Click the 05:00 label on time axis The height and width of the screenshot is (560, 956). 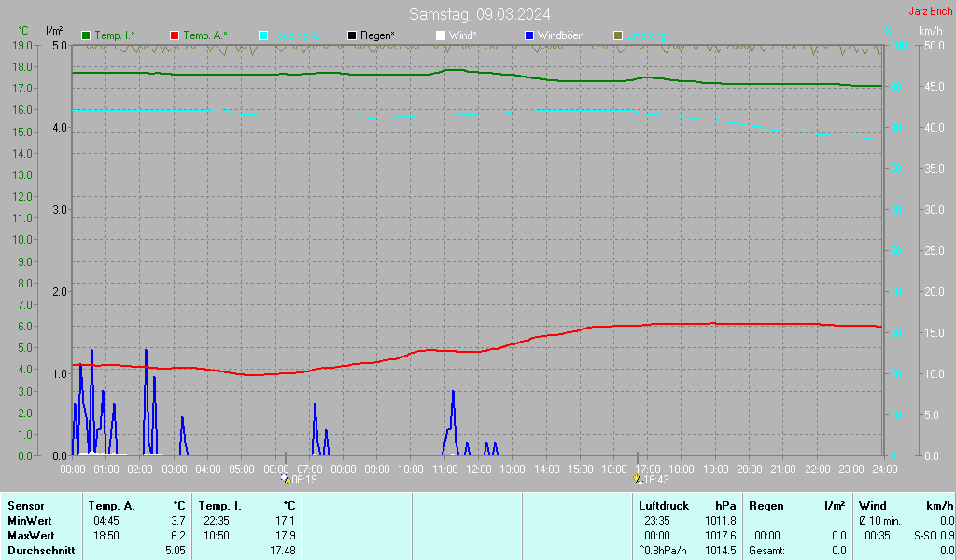point(242,469)
